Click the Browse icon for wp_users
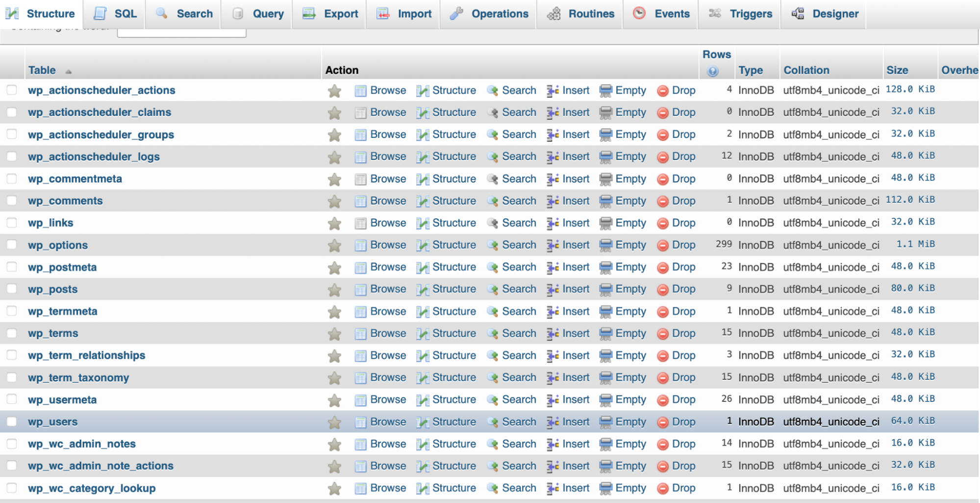The image size is (980, 503). [x=360, y=422]
